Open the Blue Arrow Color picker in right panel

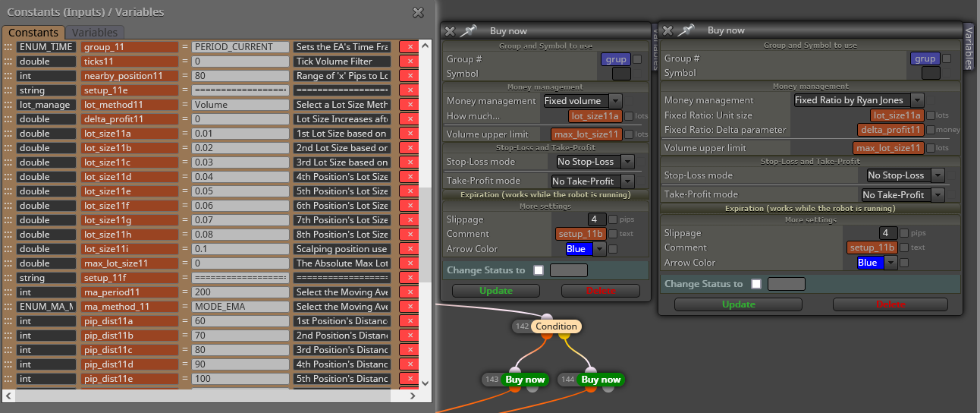click(x=877, y=263)
